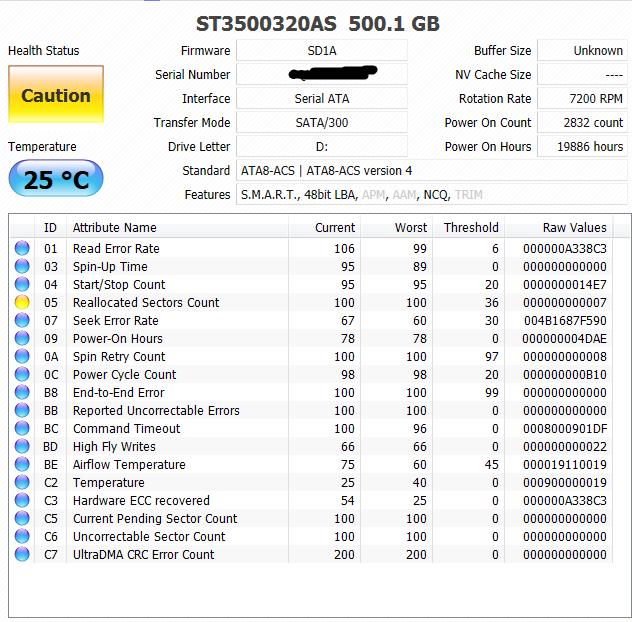Click status orb for Seek Error Rate

click(x=22, y=320)
